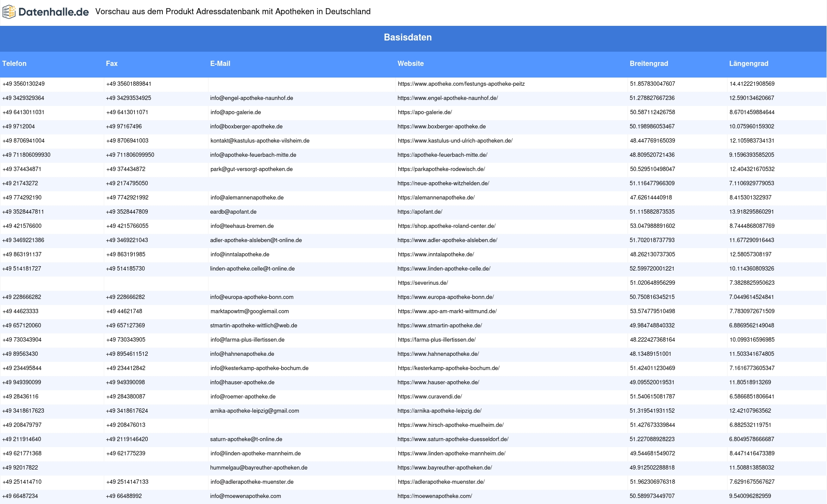Select latitude value 49.912502288818

(653, 468)
